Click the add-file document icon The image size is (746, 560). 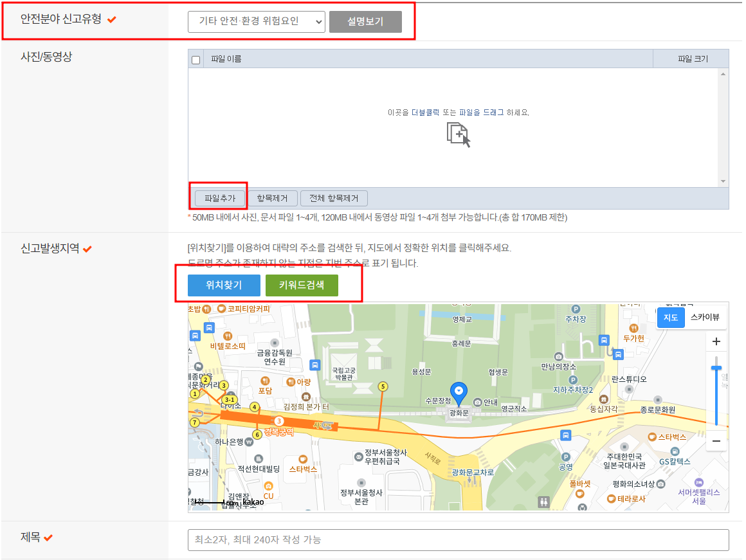[458, 134]
